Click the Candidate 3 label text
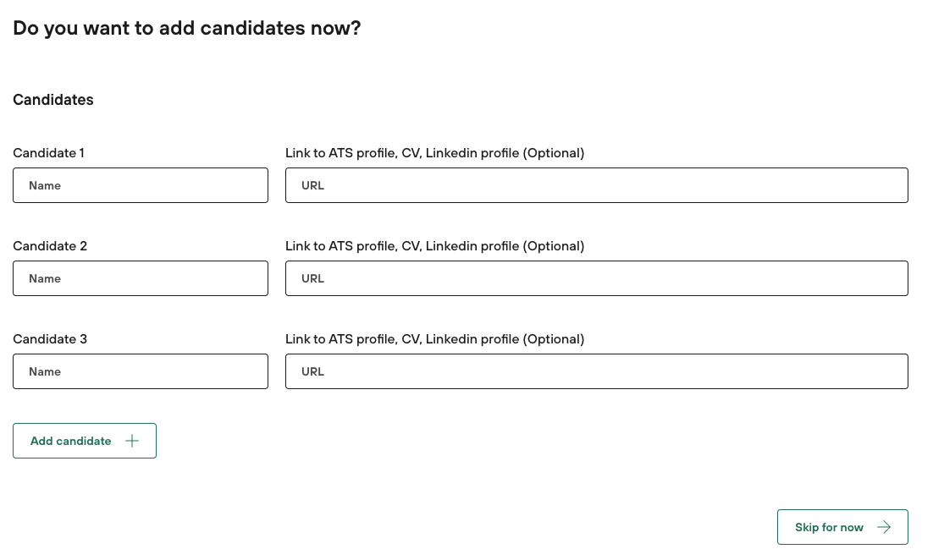Image resolution: width=933 pixels, height=560 pixels. (50, 339)
